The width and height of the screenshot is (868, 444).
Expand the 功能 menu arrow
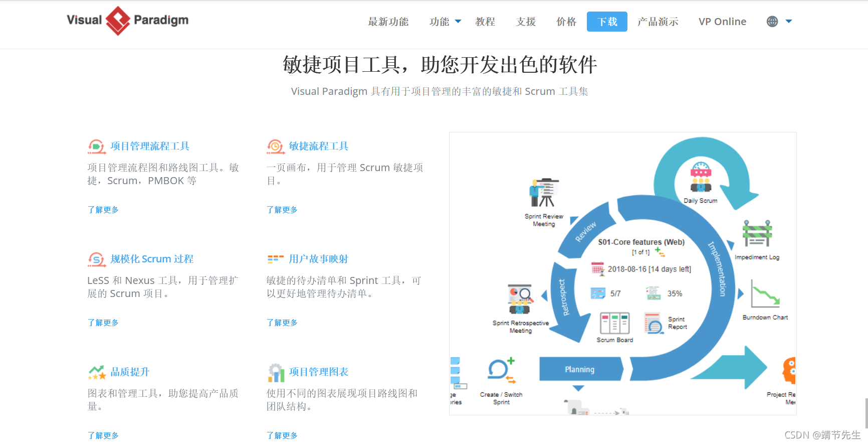[458, 22]
